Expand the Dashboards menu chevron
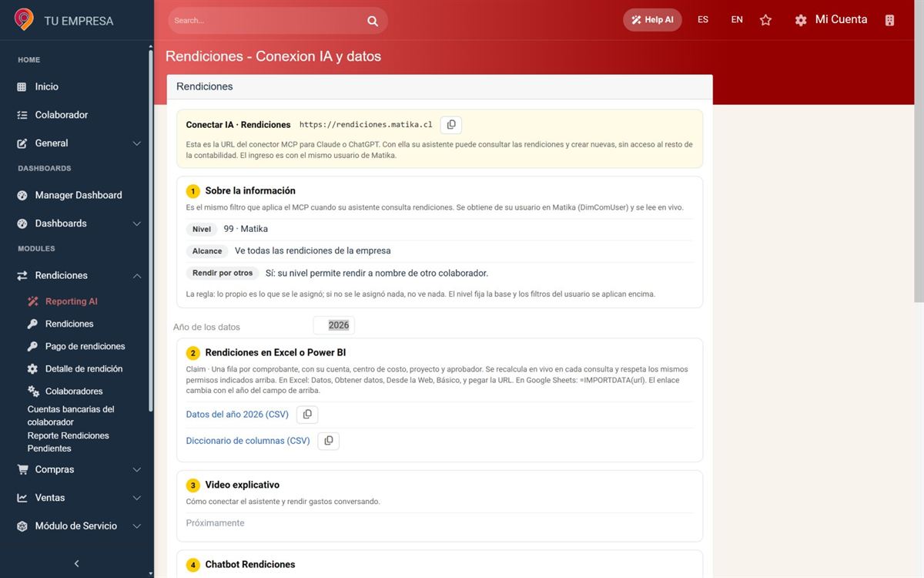 click(x=136, y=223)
